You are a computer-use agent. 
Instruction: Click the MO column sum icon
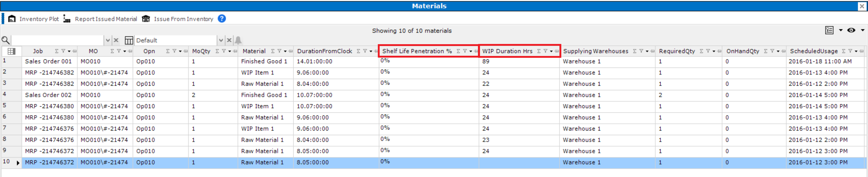click(112, 51)
